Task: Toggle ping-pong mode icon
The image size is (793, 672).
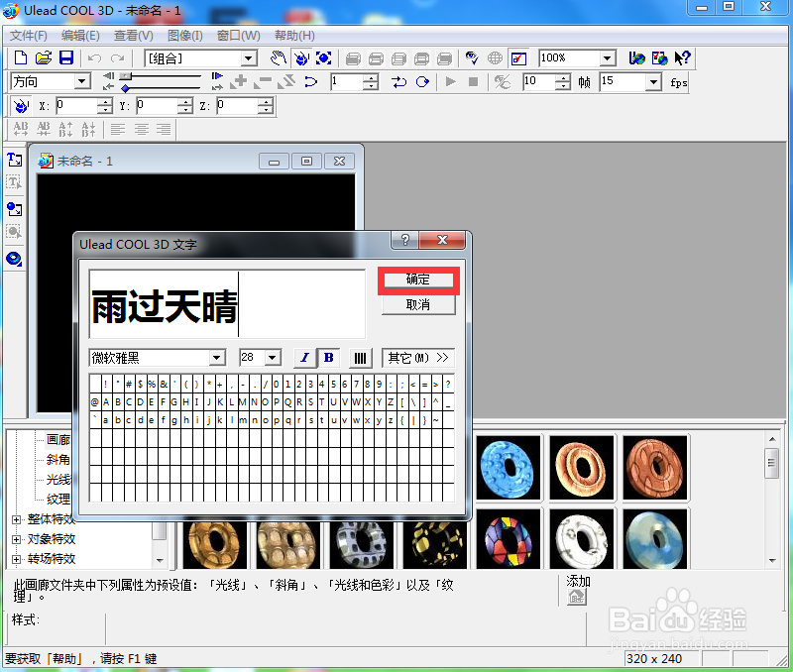Action: click(399, 82)
